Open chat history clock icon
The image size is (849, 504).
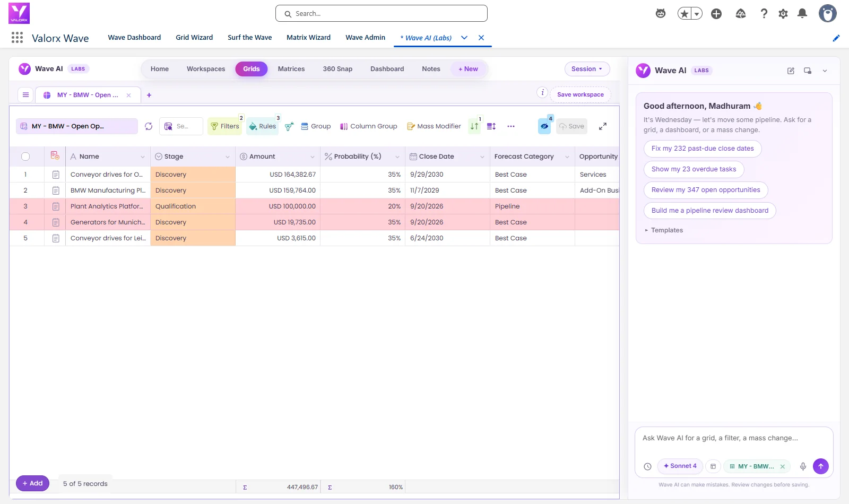click(x=647, y=466)
